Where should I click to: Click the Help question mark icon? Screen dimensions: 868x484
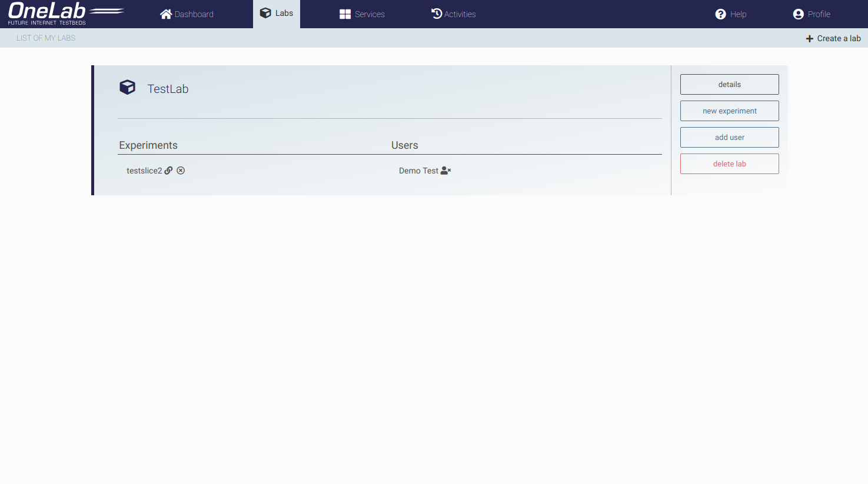coord(720,14)
